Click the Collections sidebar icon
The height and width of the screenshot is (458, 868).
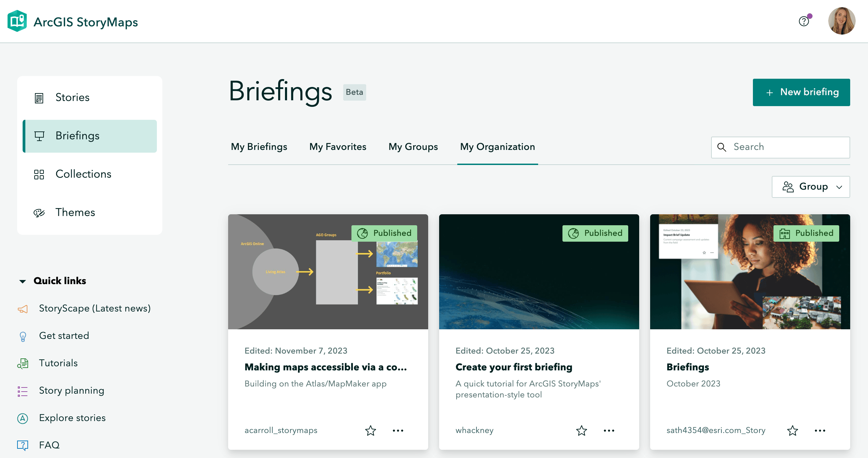click(x=40, y=174)
